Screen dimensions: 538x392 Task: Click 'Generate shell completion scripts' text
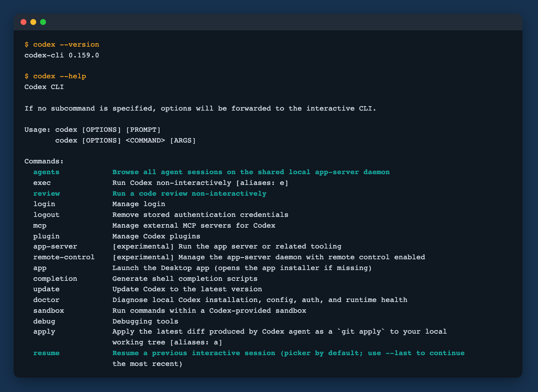pyautogui.click(x=185, y=279)
